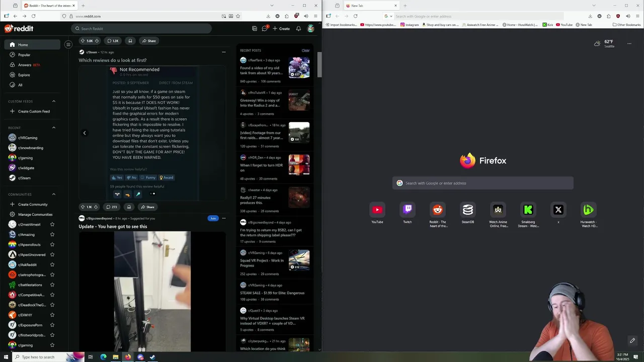Click pencil edit icon on New Tab
This screenshot has height=362, width=644.
pyautogui.click(x=632, y=340)
